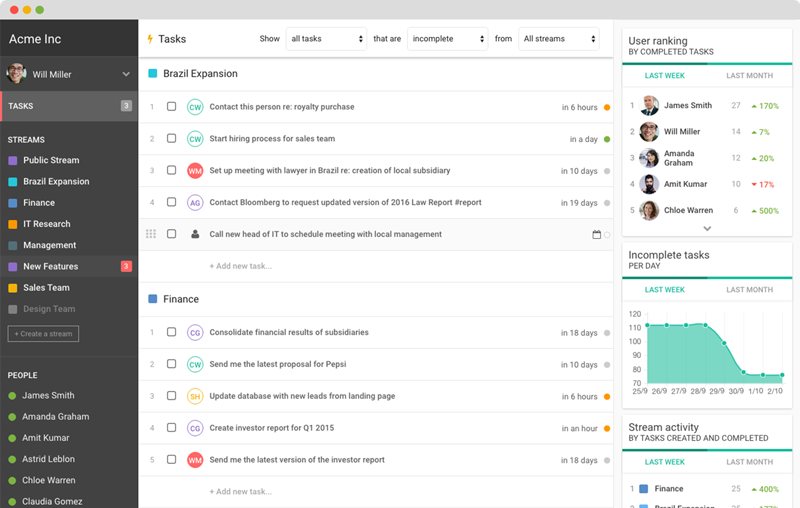Click the red WM avatar on lawyer meeting task
The width and height of the screenshot is (800, 508).
coord(195,171)
